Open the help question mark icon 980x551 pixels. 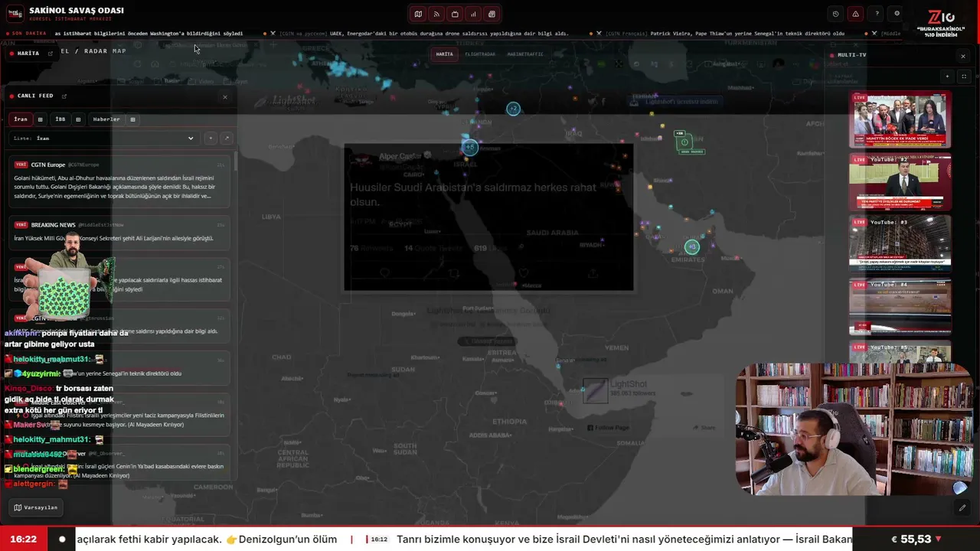coord(877,14)
